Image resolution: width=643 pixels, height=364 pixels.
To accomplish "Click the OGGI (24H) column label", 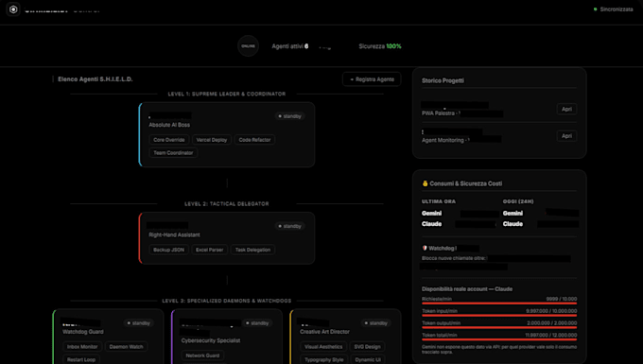I will 518,201.
